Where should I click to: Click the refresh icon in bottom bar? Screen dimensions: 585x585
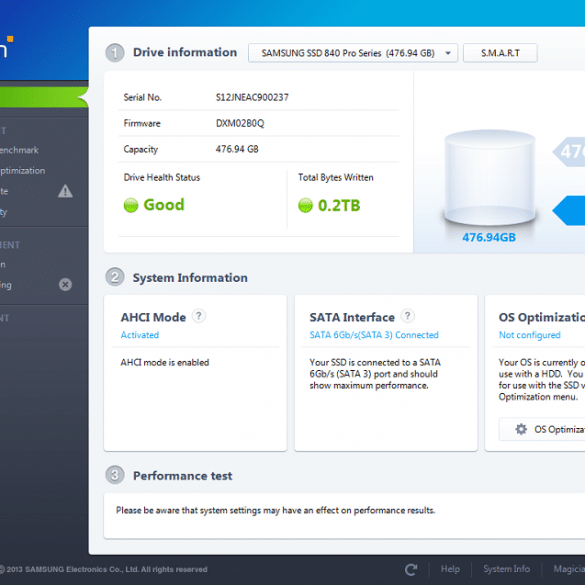tap(411, 569)
